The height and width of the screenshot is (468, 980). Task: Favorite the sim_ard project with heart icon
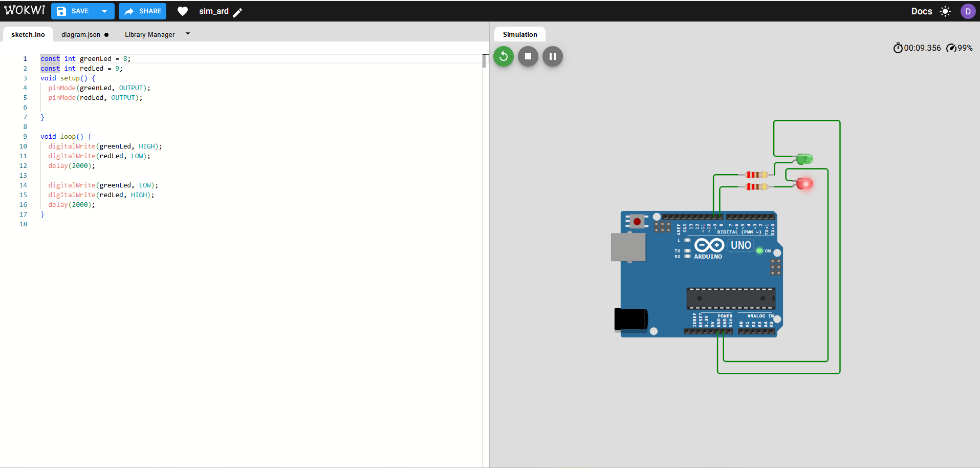183,11
